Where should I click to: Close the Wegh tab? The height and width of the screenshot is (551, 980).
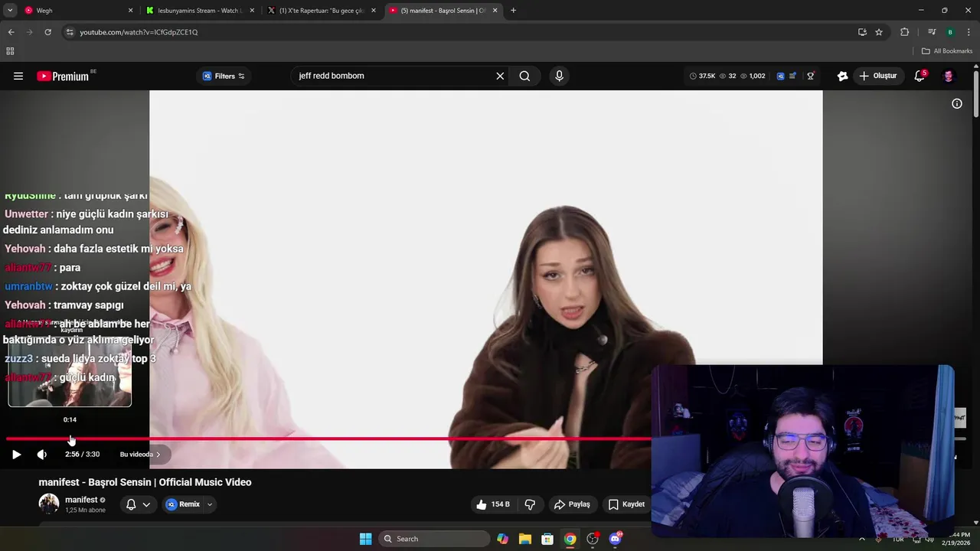pyautogui.click(x=130, y=11)
